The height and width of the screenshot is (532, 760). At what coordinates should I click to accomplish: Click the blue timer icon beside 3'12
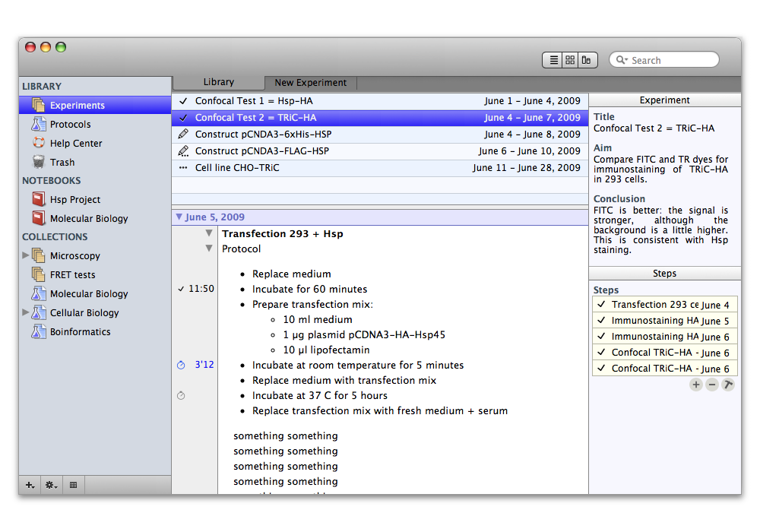pos(181,365)
